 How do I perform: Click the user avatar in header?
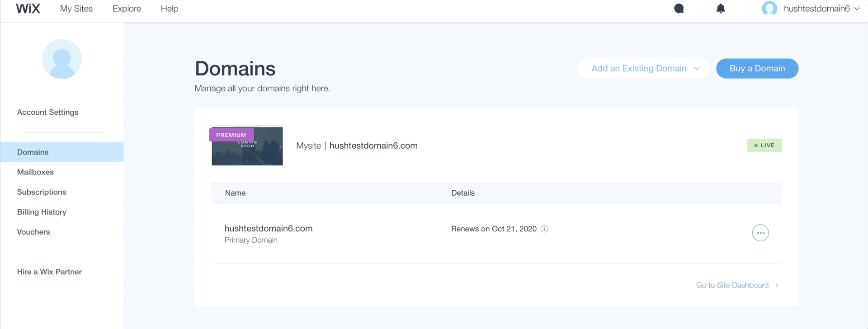tap(769, 9)
